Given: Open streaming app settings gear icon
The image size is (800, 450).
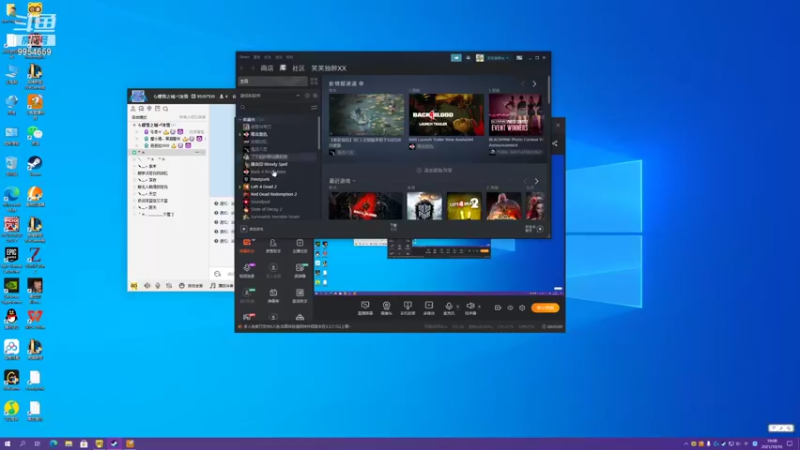Looking at the screenshot, I should point(522,308).
